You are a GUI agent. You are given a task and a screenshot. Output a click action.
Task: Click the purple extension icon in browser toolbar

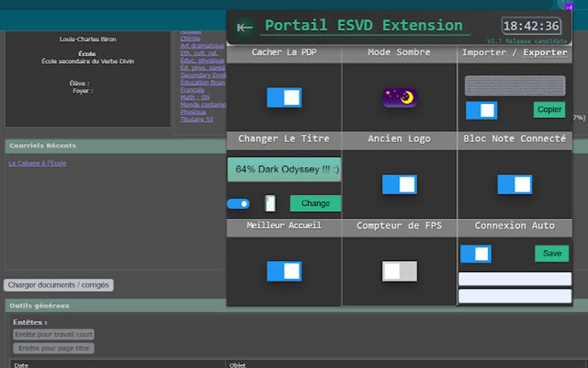pyautogui.click(x=569, y=6)
